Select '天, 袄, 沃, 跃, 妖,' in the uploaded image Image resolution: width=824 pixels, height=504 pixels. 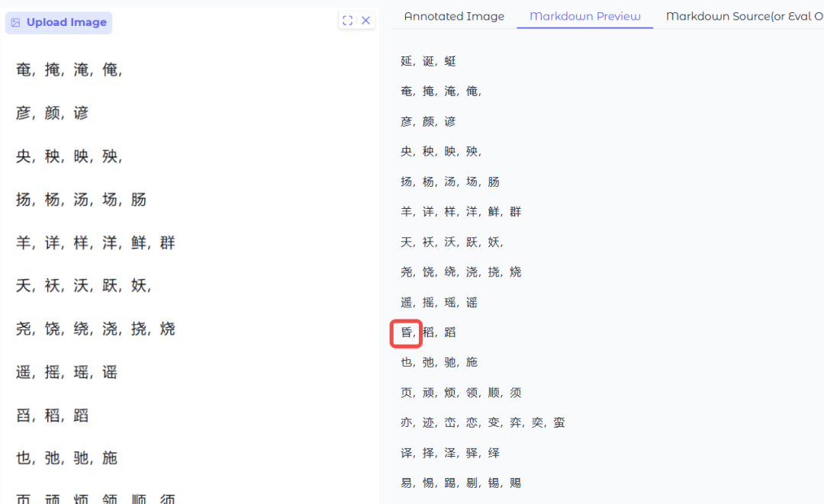click(84, 286)
